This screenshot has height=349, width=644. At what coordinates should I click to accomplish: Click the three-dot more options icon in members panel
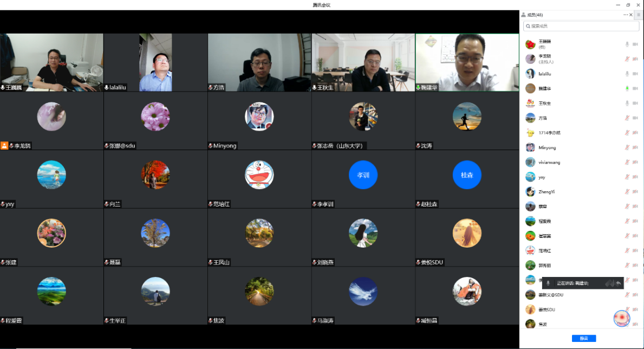pyautogui.click(x=626, y=15)
